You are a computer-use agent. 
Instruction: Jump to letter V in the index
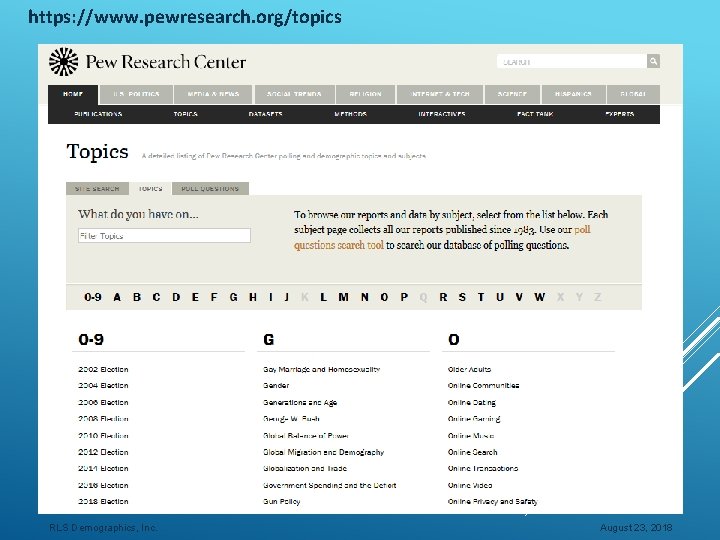point(519,297)
